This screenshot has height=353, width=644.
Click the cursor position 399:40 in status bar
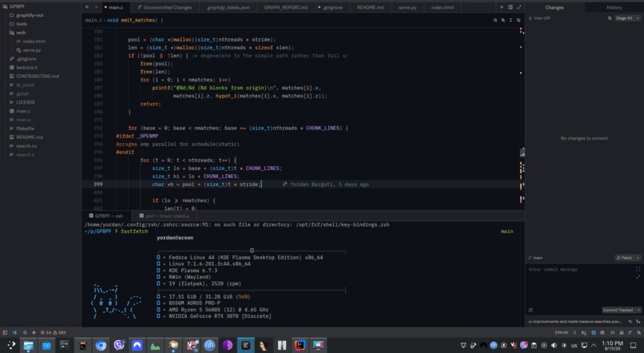coord(562,332)
